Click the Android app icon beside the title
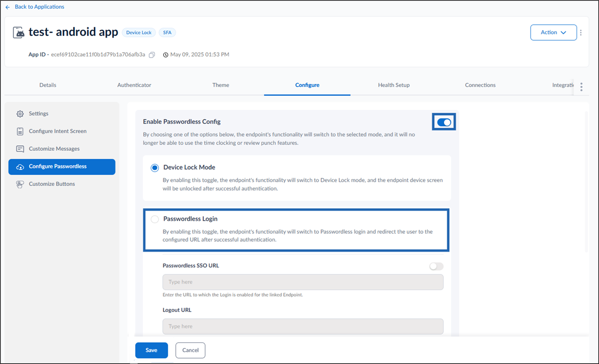 19,32
